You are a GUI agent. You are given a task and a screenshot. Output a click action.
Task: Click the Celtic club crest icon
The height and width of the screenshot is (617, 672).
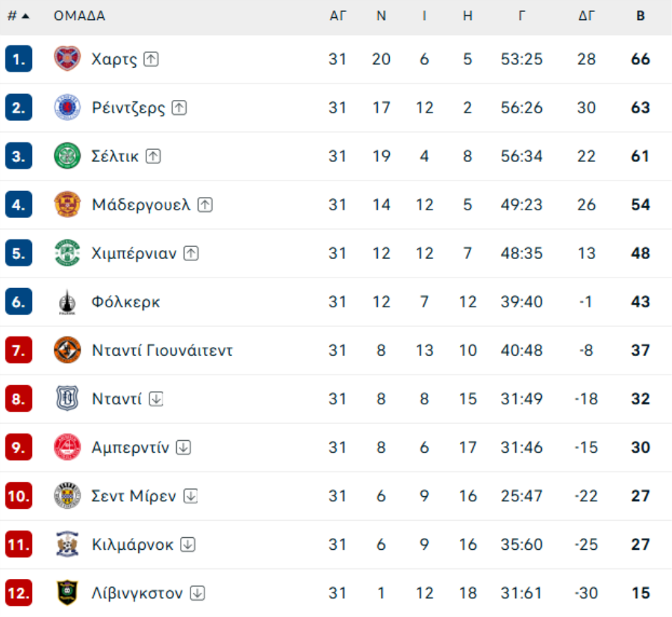pyautogui.click(x=67, y=156)
